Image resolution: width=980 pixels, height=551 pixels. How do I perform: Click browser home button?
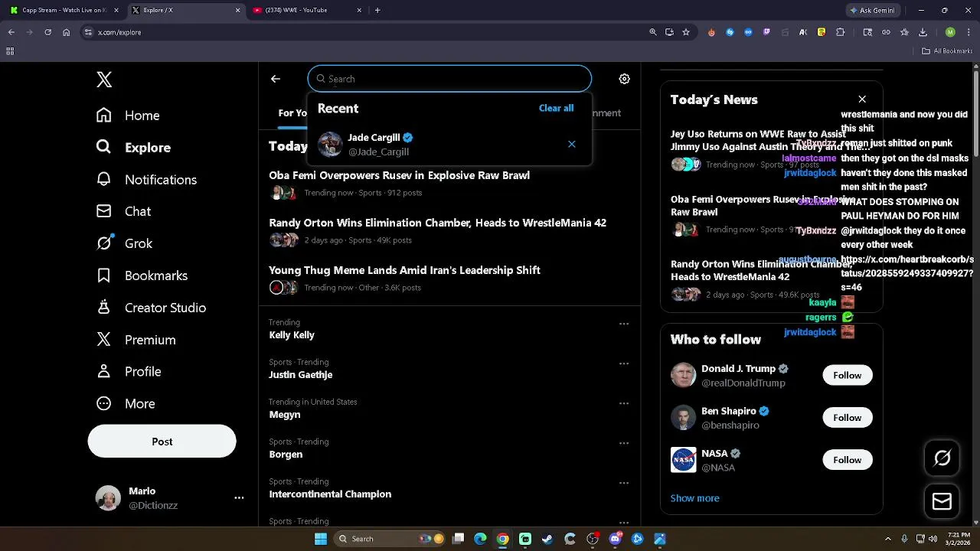point(67,32)
